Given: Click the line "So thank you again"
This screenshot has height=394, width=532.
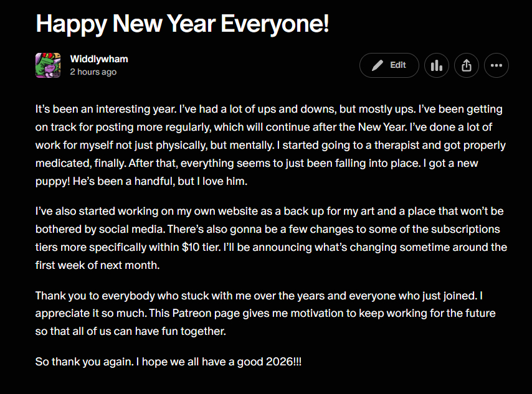Looking at the screenshot, I should pos(168,362).
